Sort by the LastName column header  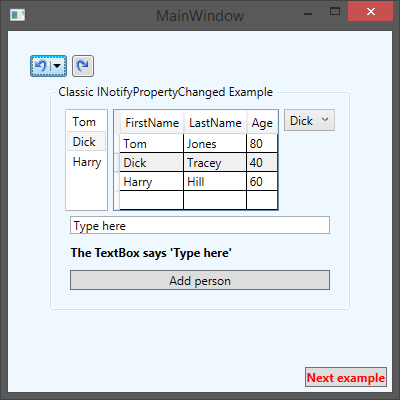pyautogui.click(x=215, y=123)
